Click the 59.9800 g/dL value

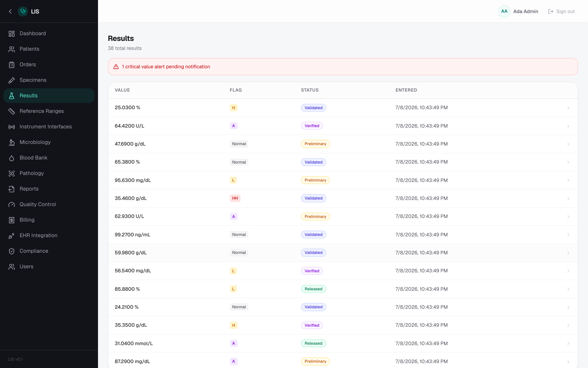point(130,253)
